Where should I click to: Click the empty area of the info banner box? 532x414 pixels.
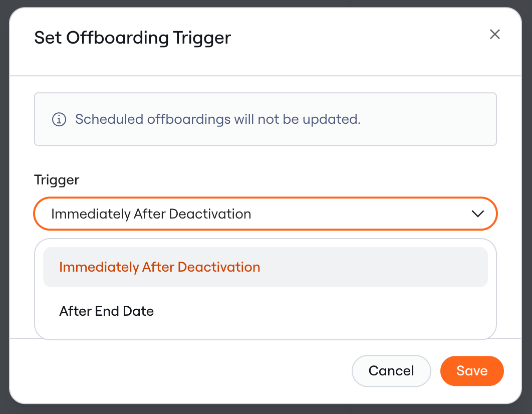point(427,119)
